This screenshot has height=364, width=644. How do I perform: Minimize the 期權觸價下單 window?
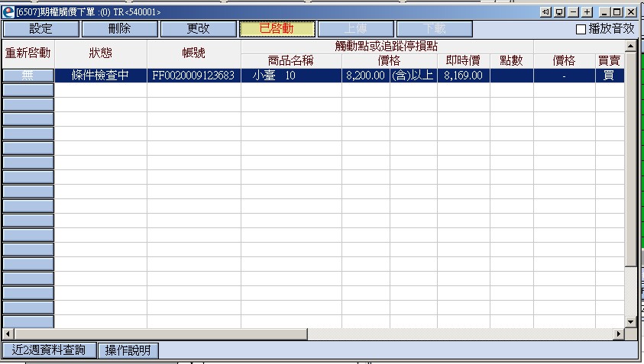[604, 12]
